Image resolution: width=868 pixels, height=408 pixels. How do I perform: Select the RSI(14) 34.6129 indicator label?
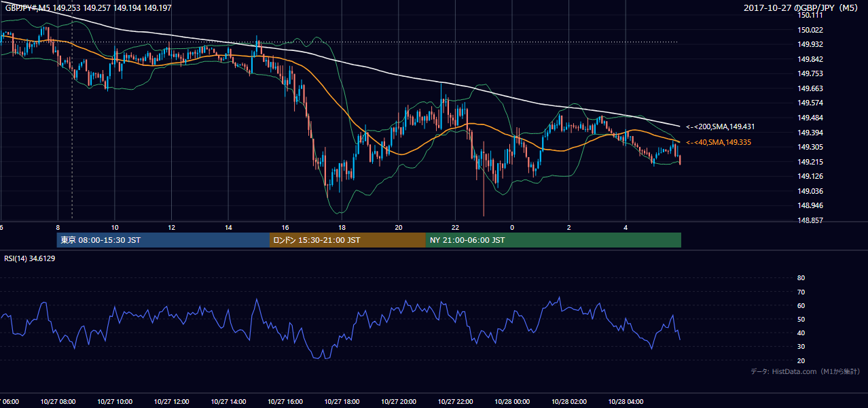pyautogui.click(x=30, y=258)
